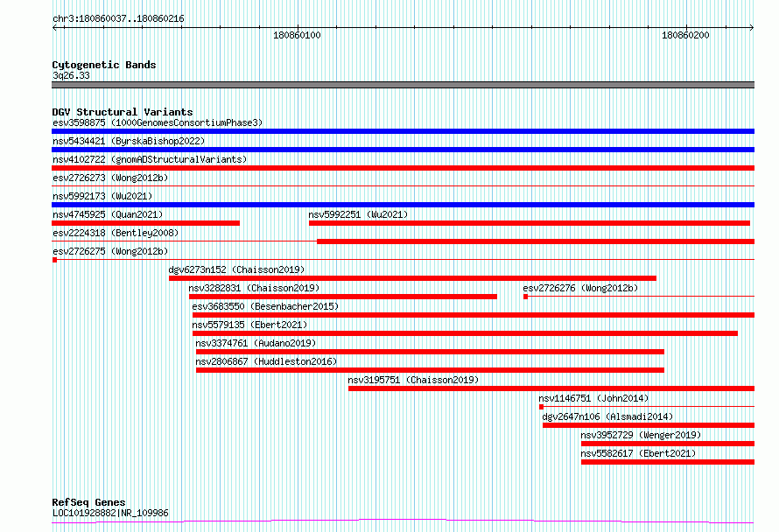Click the nsv3952729 (Wenger2019) label
The width and height of the screenshot is (779, 532).
[641, 435]
